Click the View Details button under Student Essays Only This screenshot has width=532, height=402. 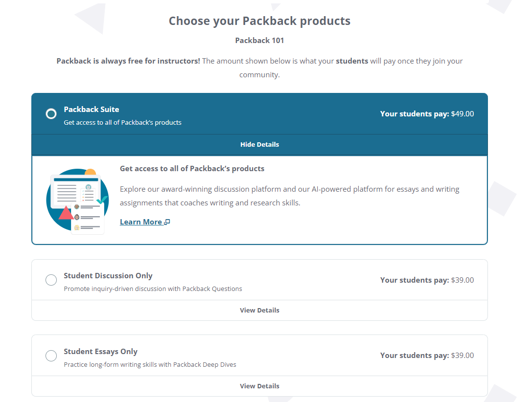pos(259,386)
